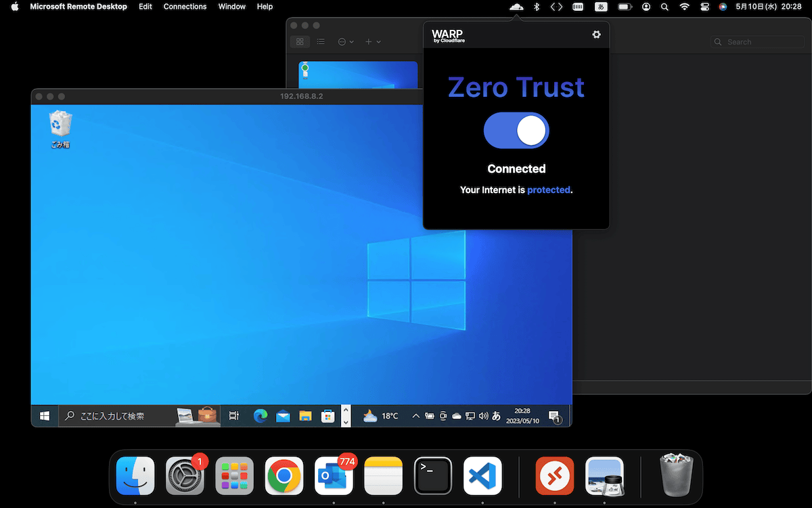Screen dimensions: 812x508
Task: Open macOS Spotlight search
Action: pyautogui.click(x=664, y=7)
